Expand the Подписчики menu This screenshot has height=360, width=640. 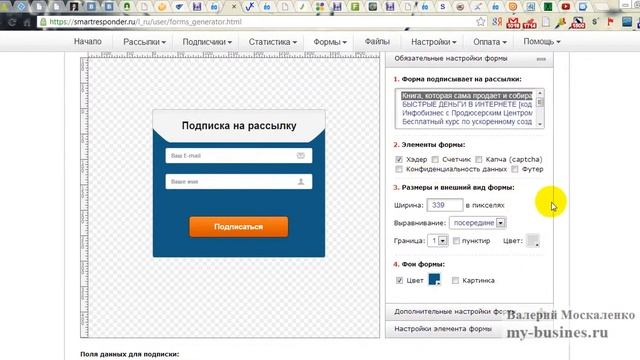207,42
